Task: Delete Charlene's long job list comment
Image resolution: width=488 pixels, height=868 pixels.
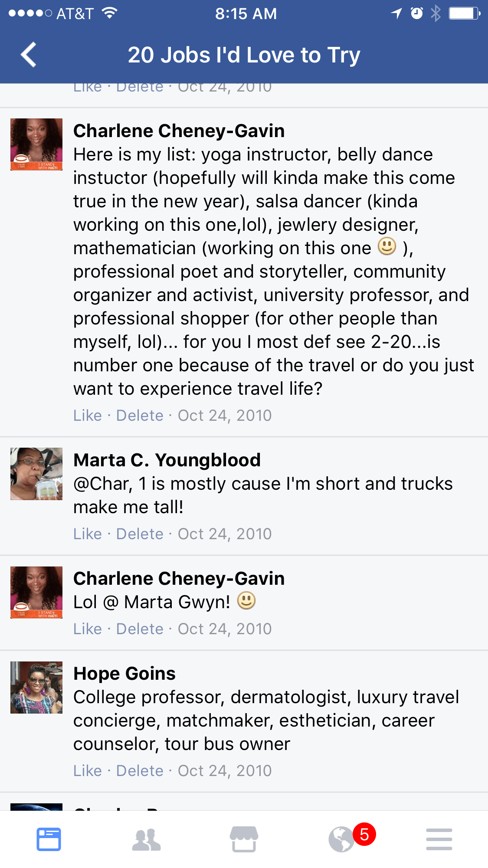Action: coord(140,416)
